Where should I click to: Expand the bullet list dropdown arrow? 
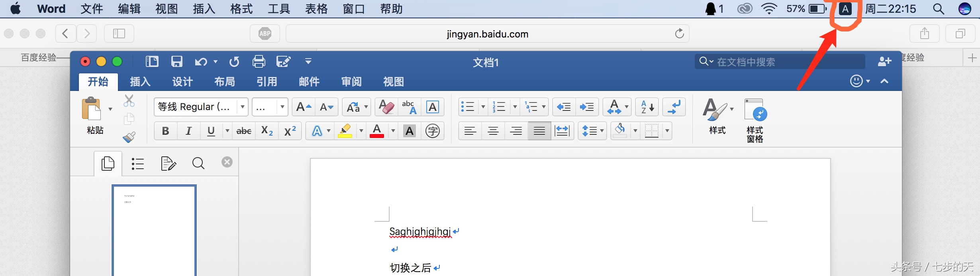(483, 107)
